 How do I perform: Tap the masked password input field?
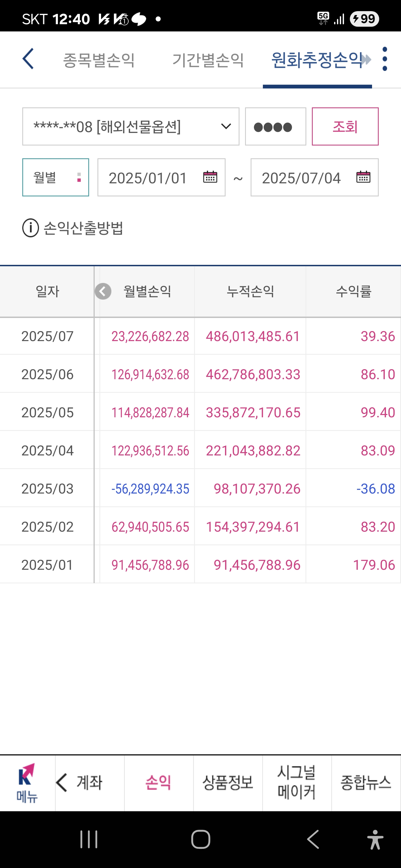click(x=275, y=127)
